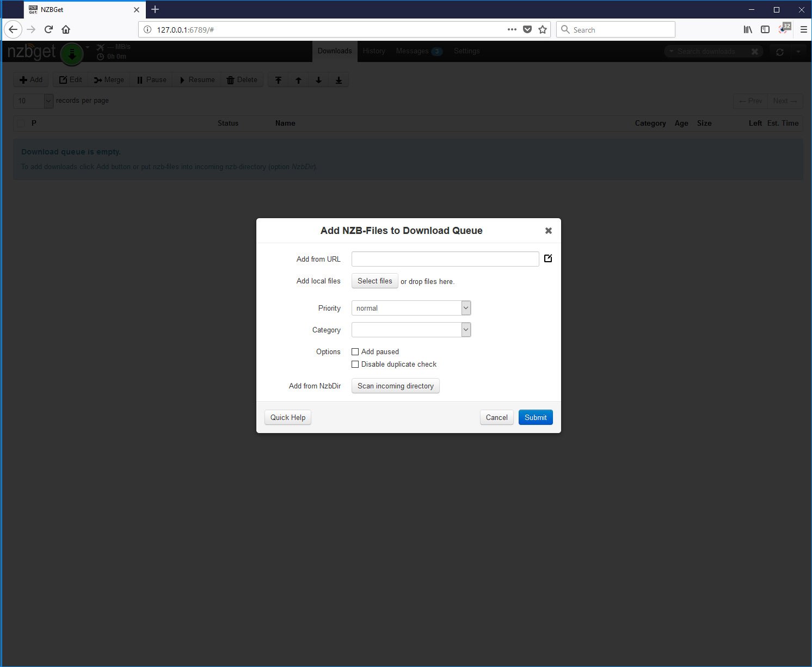The height and width of the screenshot is (667, 812).
Task: Open the records per page dropdown
Action: [x=33, y=101]
